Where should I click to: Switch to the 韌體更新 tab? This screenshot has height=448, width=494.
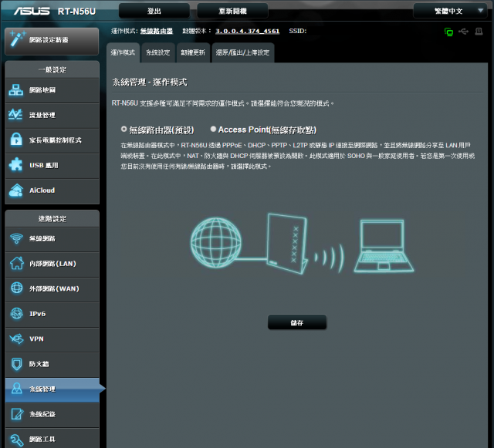[x=193, y=52]
